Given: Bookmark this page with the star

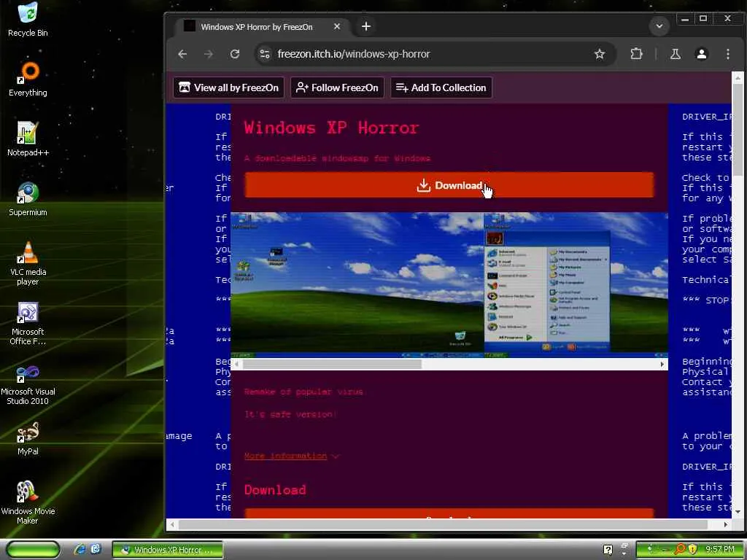Looking at the screenshot, I should pos(600,54).
